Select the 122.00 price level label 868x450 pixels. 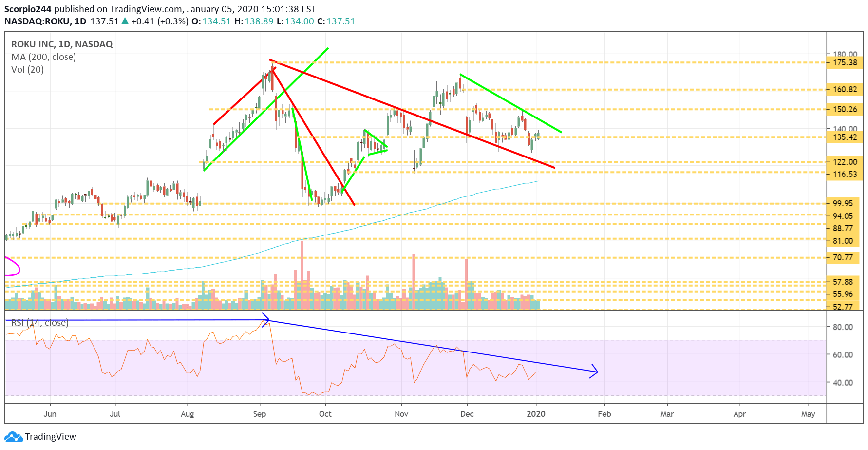pos(845,162)
